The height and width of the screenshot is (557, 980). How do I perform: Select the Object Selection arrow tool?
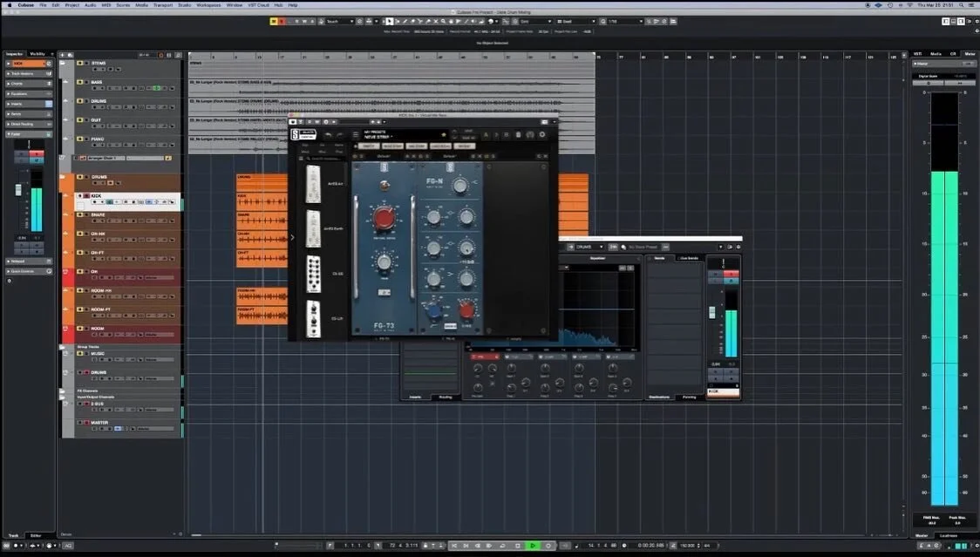(389, 21)
